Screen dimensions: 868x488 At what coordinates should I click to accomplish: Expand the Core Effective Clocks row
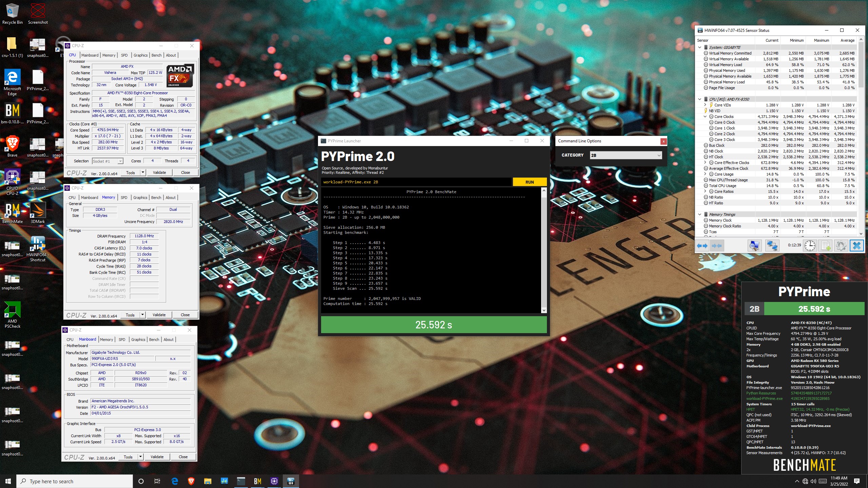click(705, 163)
